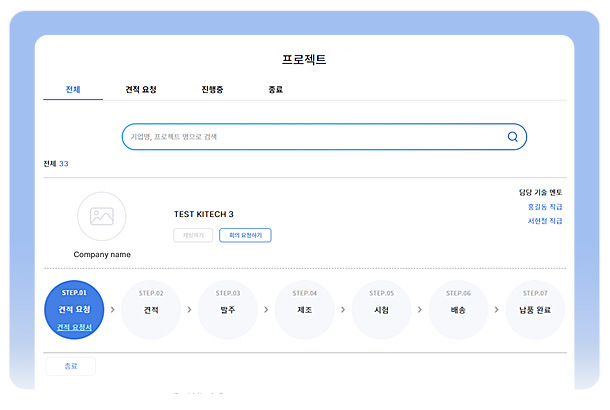
Task: Select the STEP.07 납품 완료 circle
Action: (x=535, y=309)
